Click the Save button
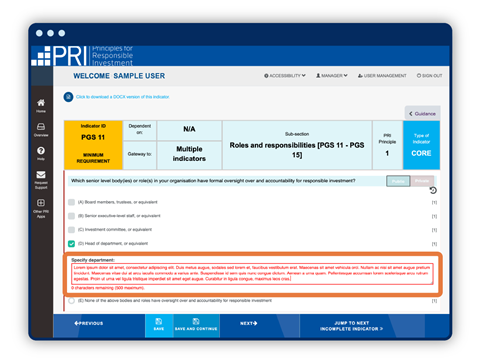This screenshot has height=363, width=480. click(159, 326)
